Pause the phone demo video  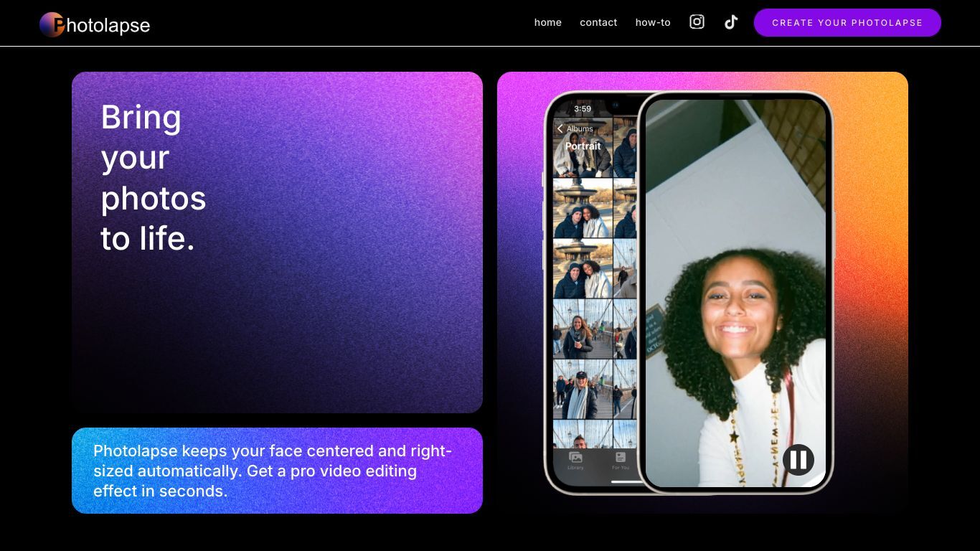click(x=798, y=460)
